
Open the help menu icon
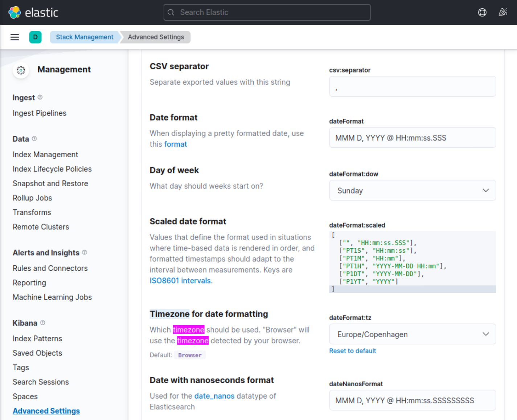(482, 12)
